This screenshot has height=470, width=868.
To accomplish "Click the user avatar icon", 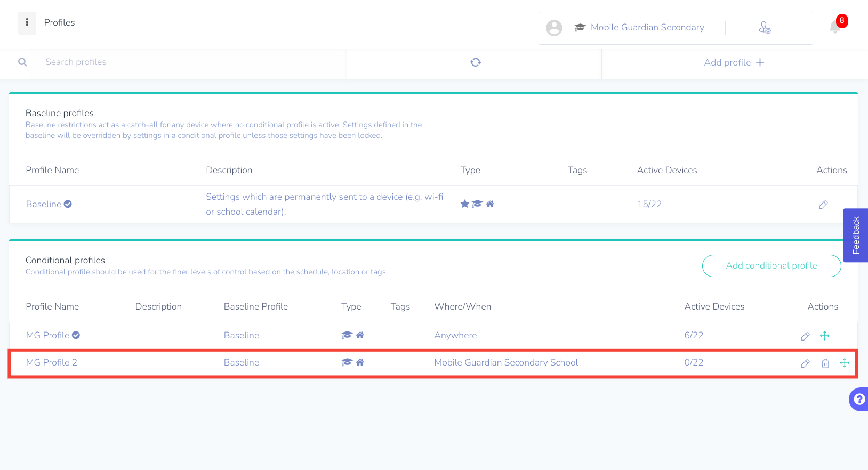I will tap(554, 28).
